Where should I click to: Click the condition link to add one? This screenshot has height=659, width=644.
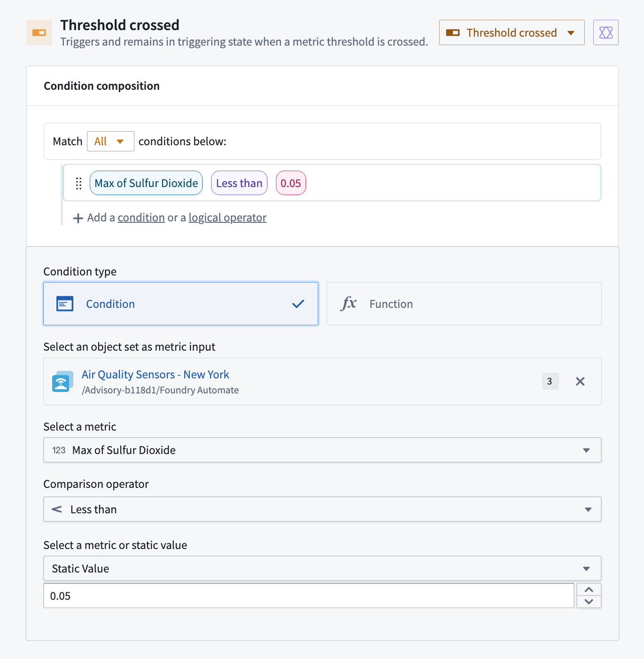141,218
